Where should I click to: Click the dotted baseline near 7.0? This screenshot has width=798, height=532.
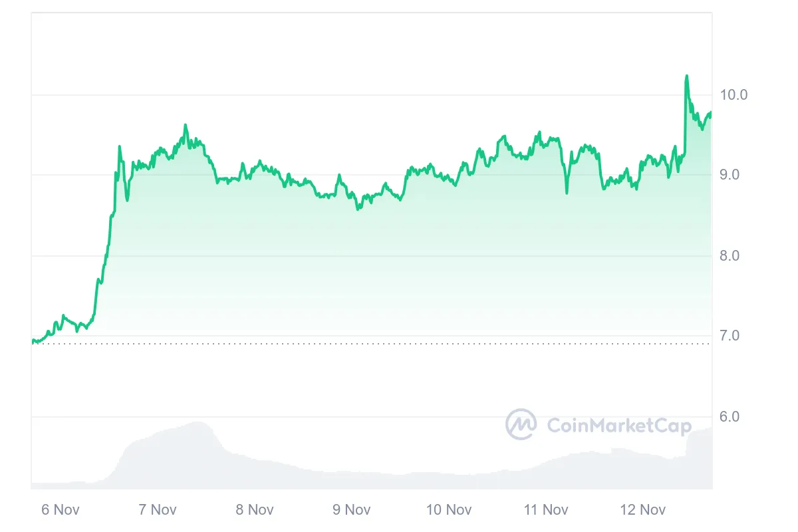371,344
